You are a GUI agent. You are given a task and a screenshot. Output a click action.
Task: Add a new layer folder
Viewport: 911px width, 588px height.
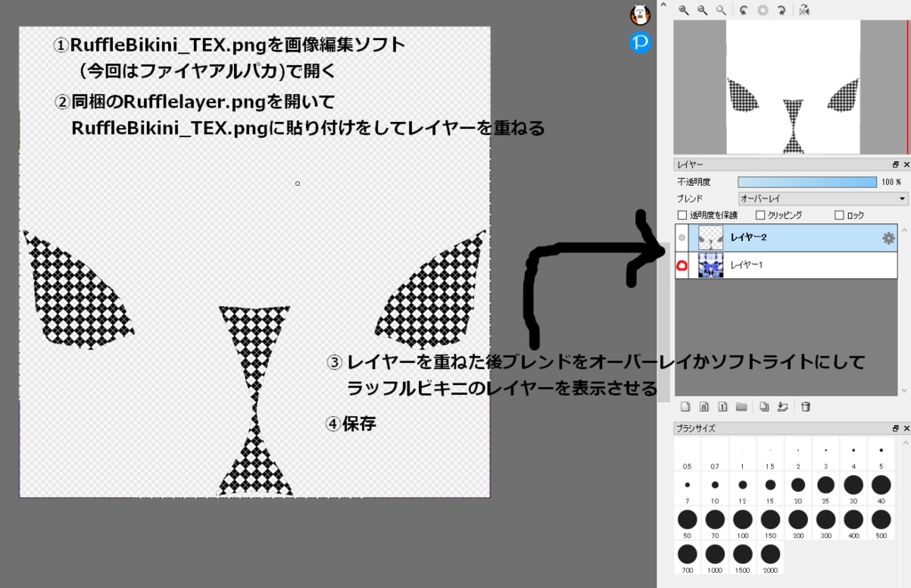(x=743, y=407)
